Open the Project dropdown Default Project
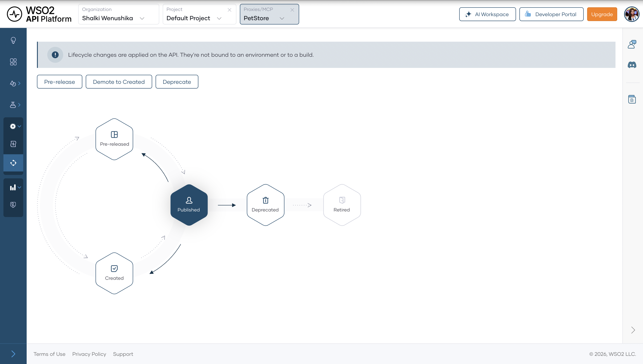Image resolution: width=643 pixels, height=364 pixels. click(199, 14)
